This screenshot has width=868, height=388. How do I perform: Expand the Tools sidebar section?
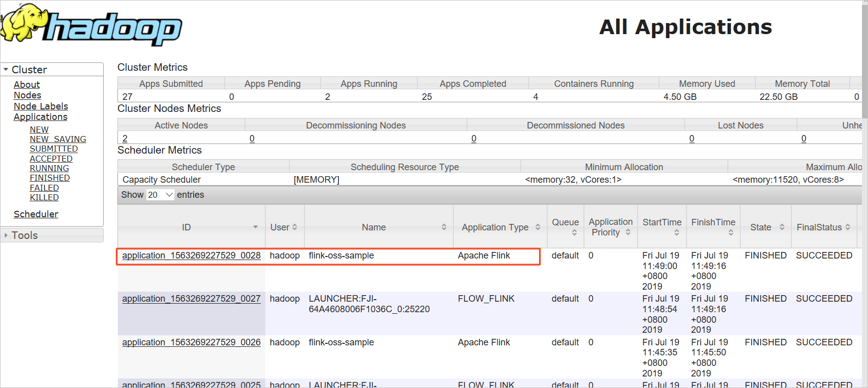coord(6,235)
